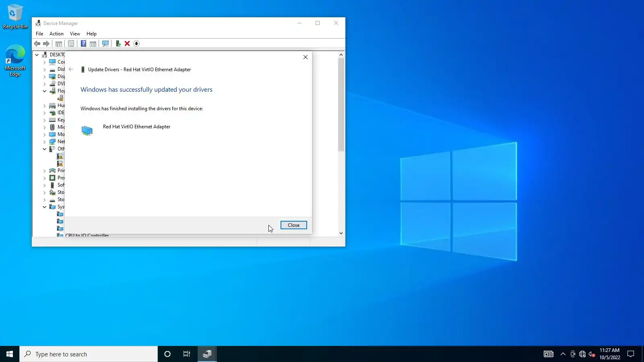Open the Action Center notifications icon
The height and width of the screenshot is (362, 644).
(x=631, y=354)
